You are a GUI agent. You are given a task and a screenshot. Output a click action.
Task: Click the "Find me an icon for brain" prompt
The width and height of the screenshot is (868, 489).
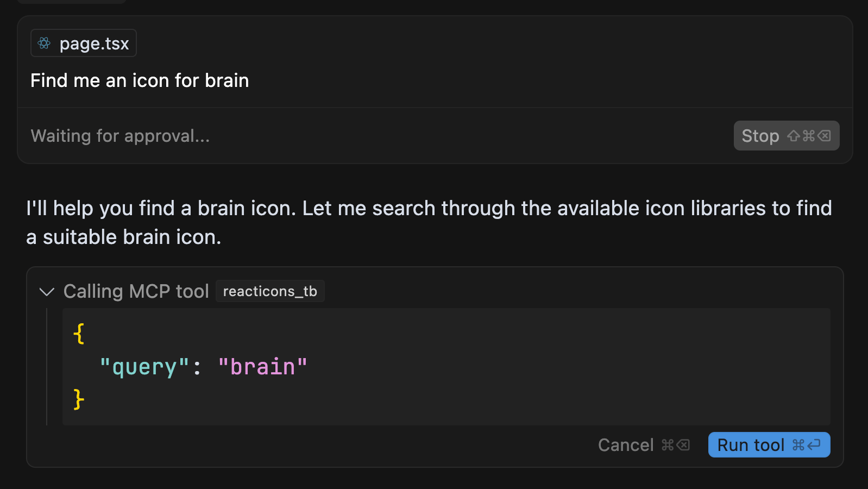click(x=140, y=80)
